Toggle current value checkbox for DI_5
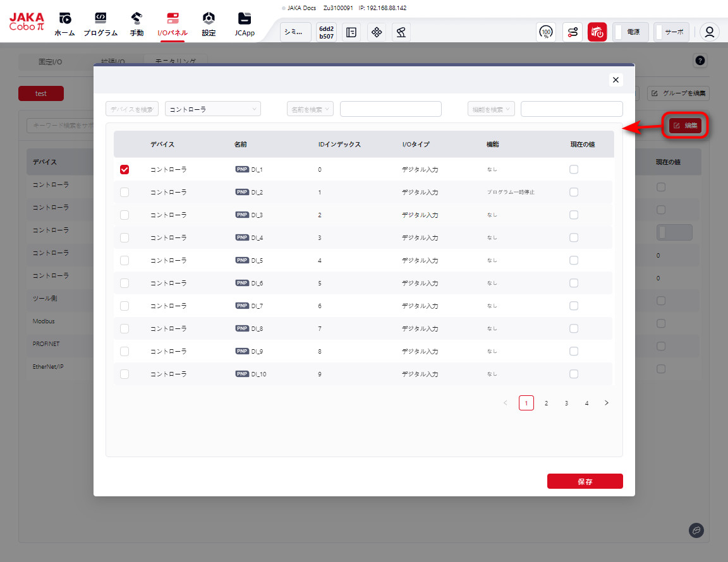 (x=574, y=260)
